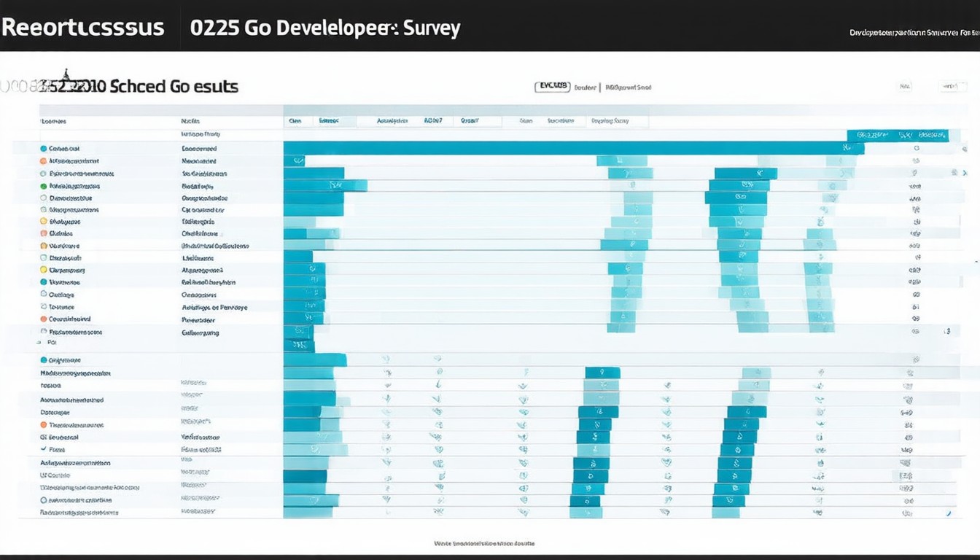This screenshot has width=980, height=560.
Task: Click the small blue chevron at the chart's right edge
Action: (965, 173)
